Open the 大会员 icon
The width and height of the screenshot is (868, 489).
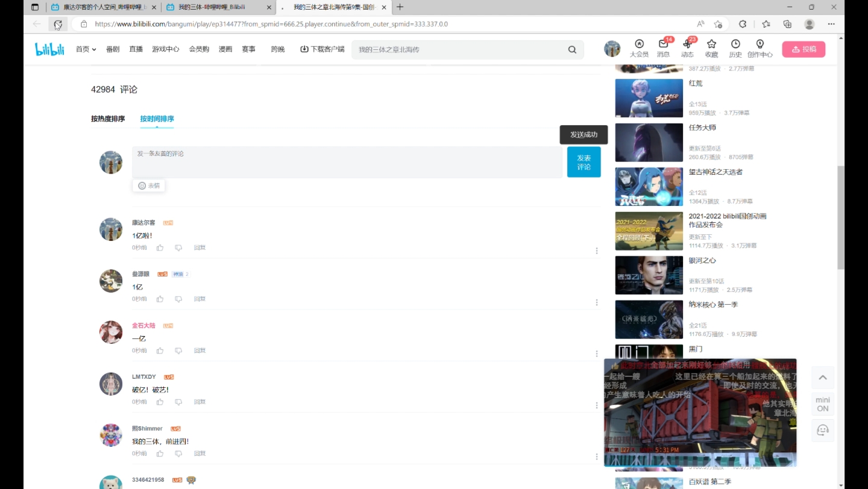639,49
